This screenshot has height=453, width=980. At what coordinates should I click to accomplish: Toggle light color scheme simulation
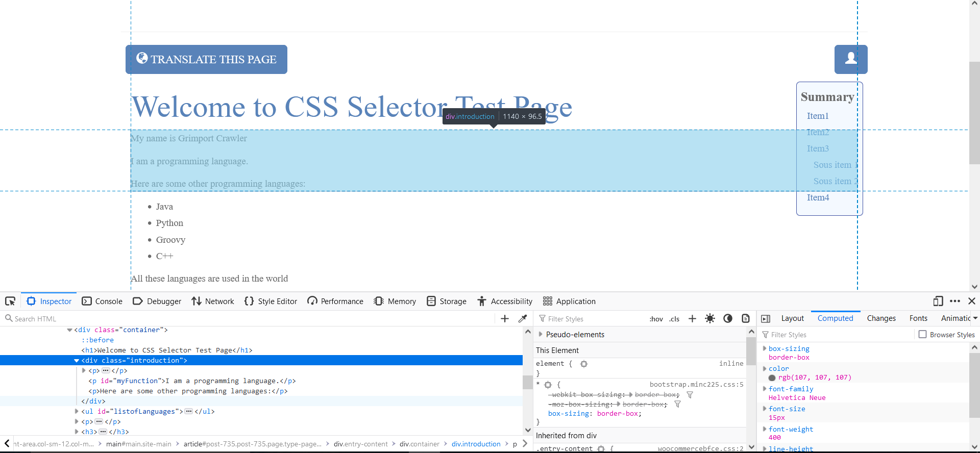click(x=710, y=318)
